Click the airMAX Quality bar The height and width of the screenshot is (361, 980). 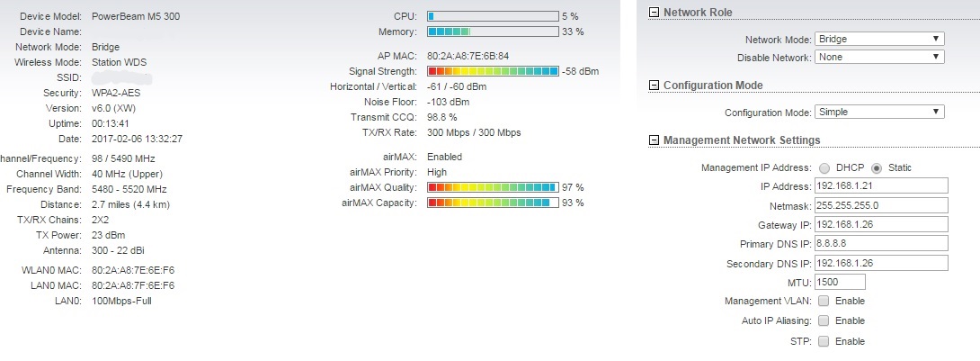[493, 187]
